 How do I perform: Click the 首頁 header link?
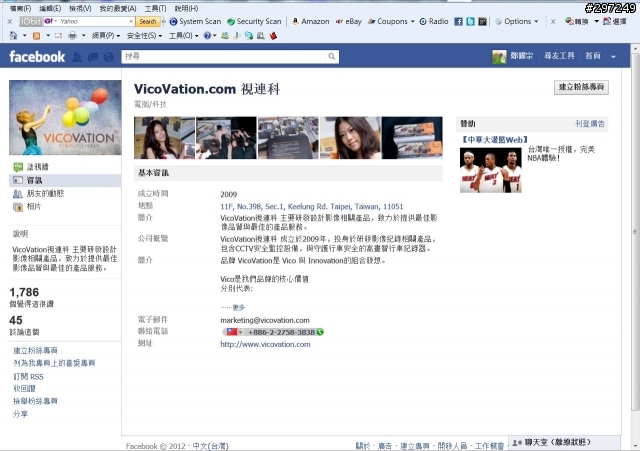pos(593,56)
